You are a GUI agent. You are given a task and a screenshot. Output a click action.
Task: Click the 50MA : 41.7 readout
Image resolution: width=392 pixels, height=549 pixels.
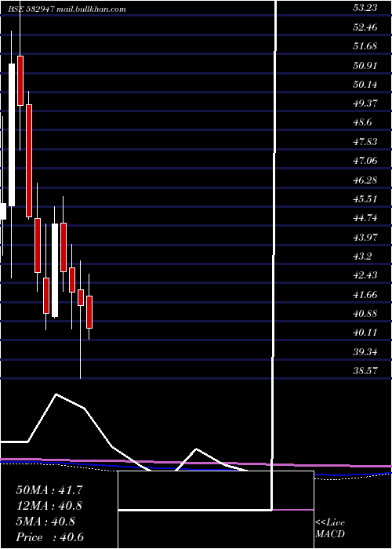[49, 490]
